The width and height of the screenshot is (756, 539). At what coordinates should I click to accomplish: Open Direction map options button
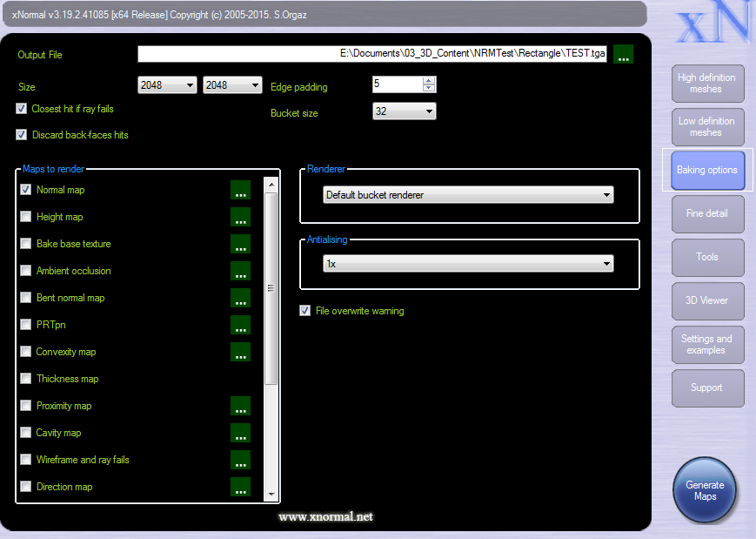(240, 487)
